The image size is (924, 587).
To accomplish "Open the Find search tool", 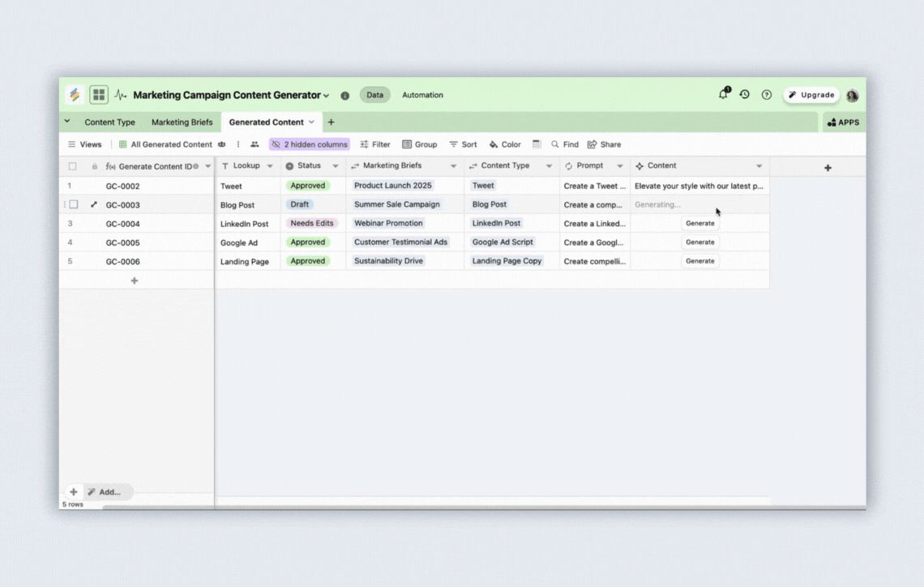I will 565,144.
